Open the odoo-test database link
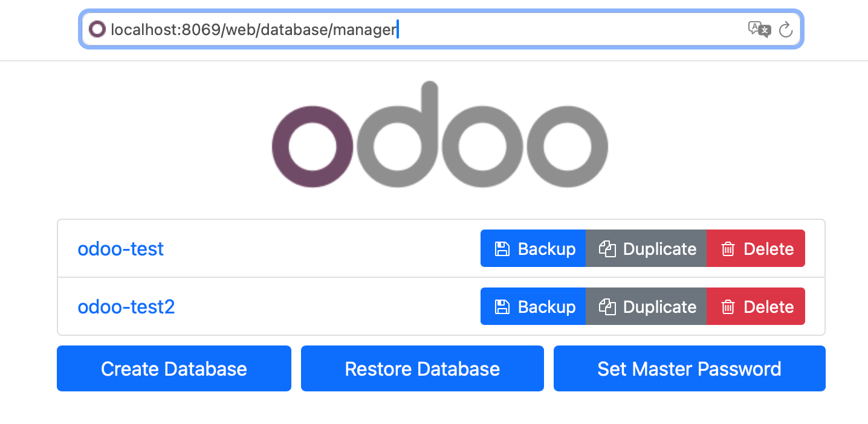 coord(121,249)
